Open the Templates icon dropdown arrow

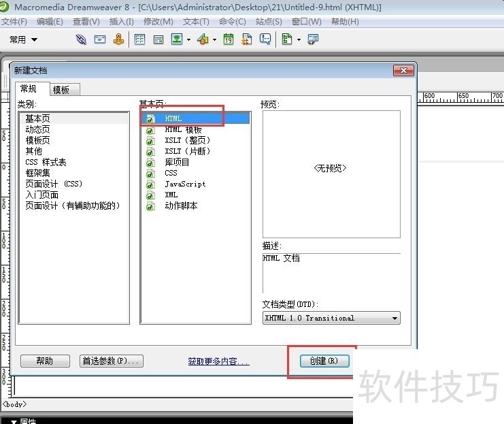click(x=299, y=40)
